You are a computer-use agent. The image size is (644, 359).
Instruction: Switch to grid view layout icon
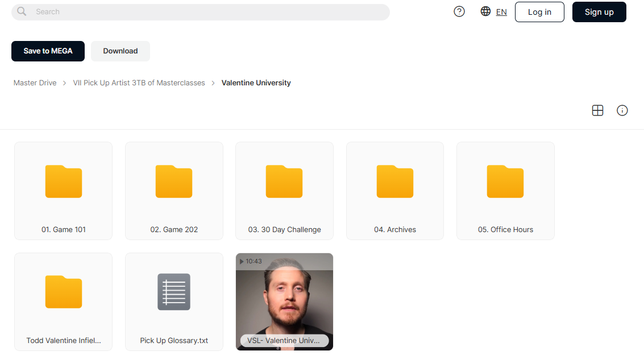click(597, 110)
